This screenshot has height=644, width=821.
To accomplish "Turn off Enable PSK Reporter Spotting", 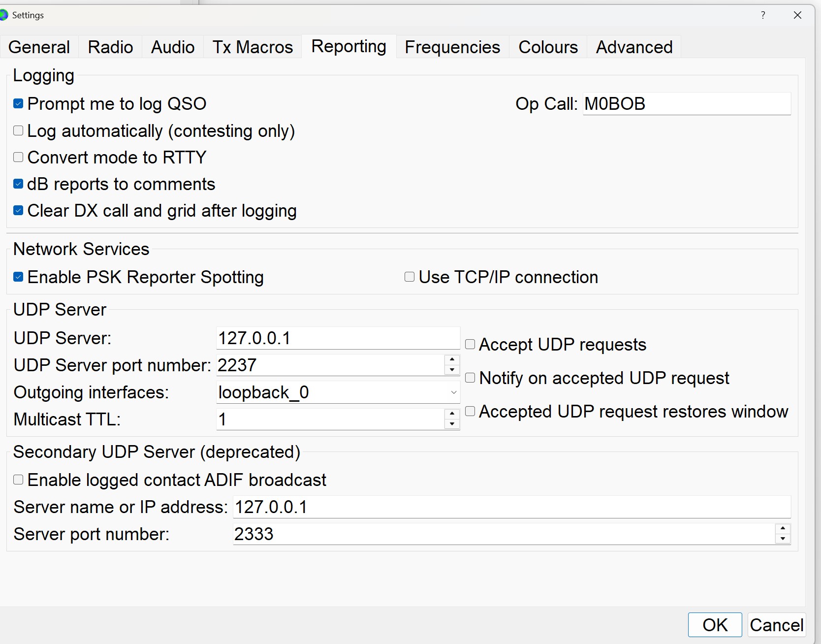I will [18, 277].
